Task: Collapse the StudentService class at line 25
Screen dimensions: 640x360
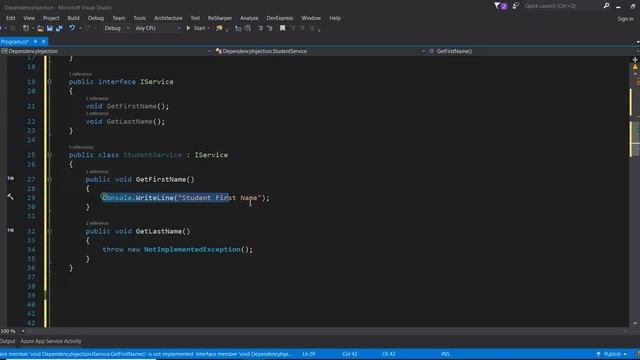Action: pos(49,155)
